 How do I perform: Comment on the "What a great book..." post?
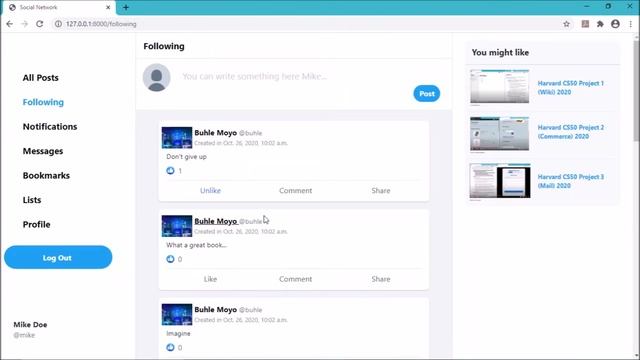(296, 279)
